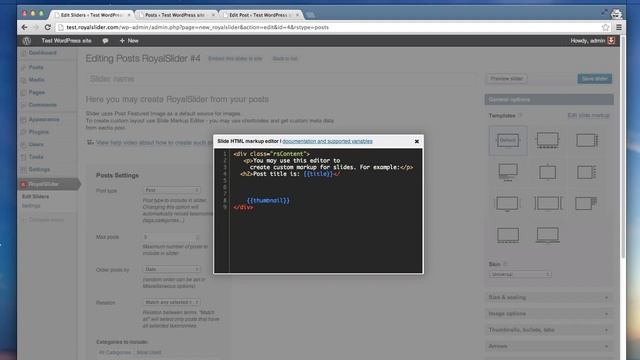Open the + New admin bar menu
Screen dimensions: 640x360
(129, 41)
